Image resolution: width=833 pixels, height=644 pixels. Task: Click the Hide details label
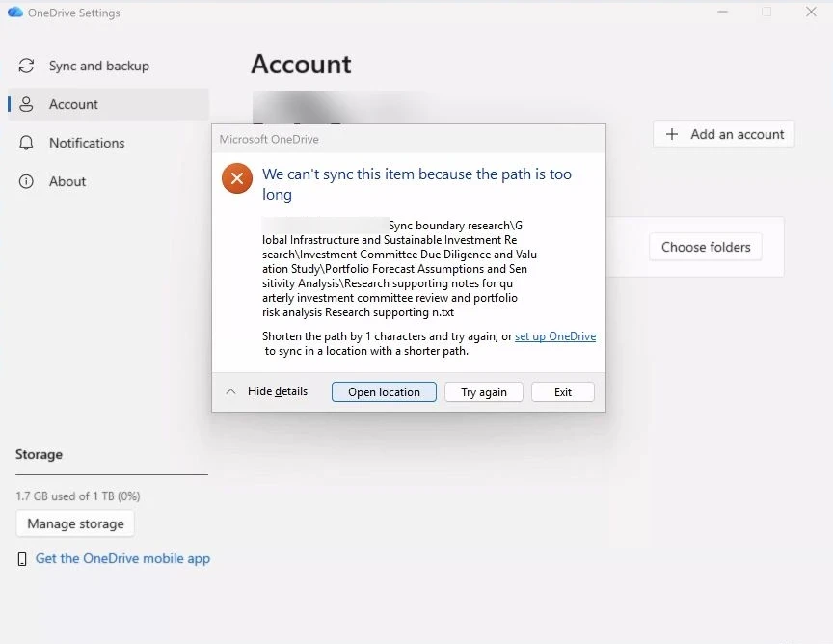point(278,391)
